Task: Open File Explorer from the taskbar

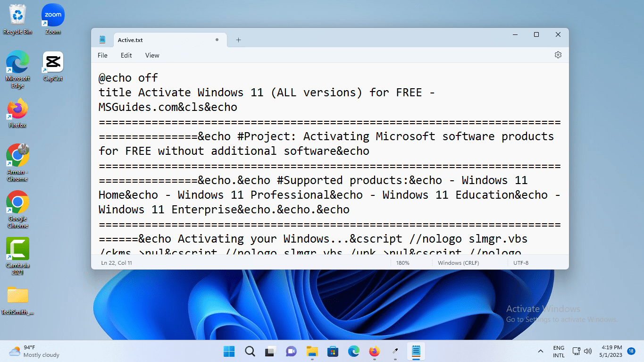Action: (312, 351)
